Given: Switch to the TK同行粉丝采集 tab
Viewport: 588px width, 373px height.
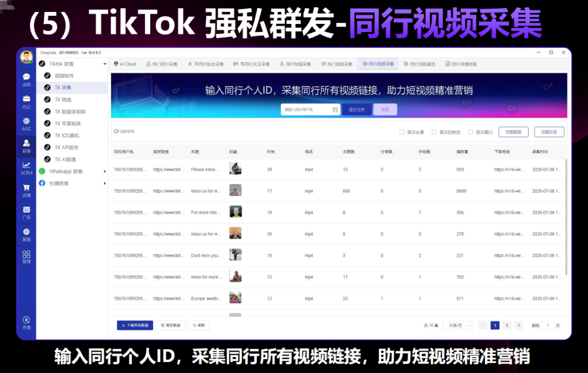Looking at the screenshot, I should click(205, 64).
